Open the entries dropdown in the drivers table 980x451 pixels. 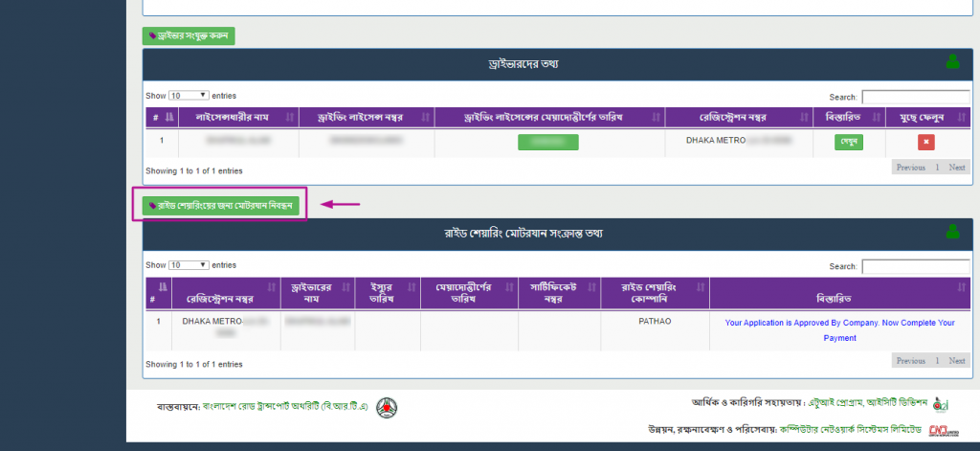(x=189, y=96)
